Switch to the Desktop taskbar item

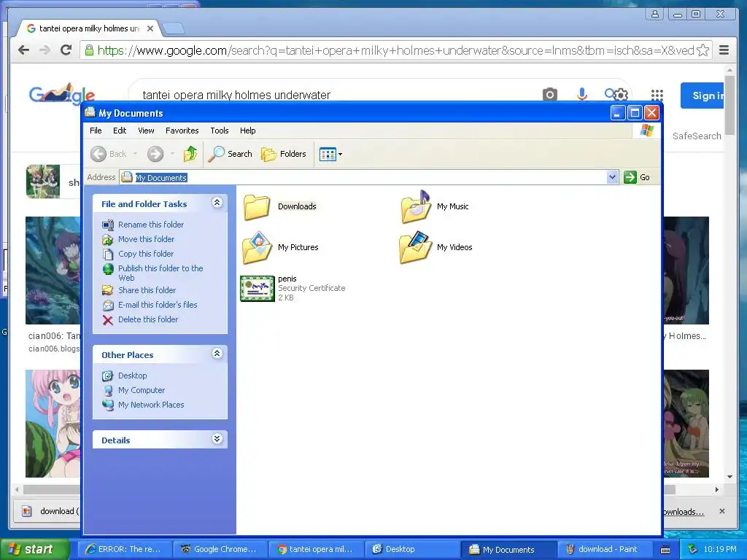[411, 550]
